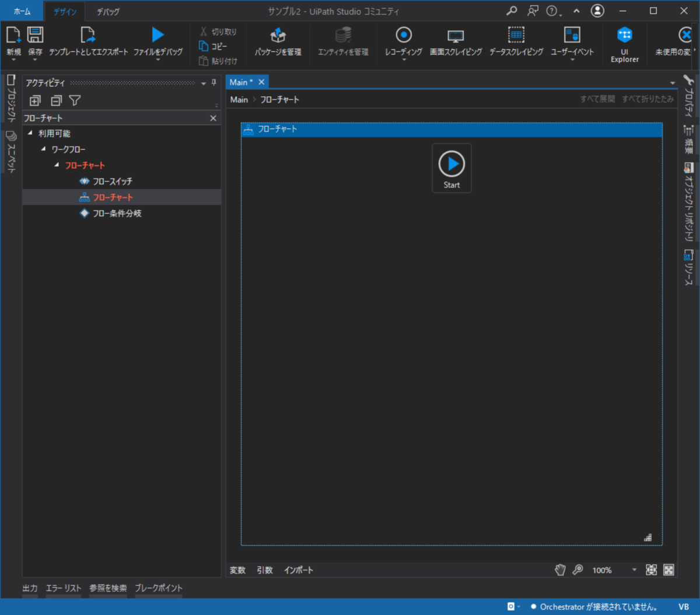Open the 変数 panel
Viewport: 700px width, 615px height.
pos(237,570)
